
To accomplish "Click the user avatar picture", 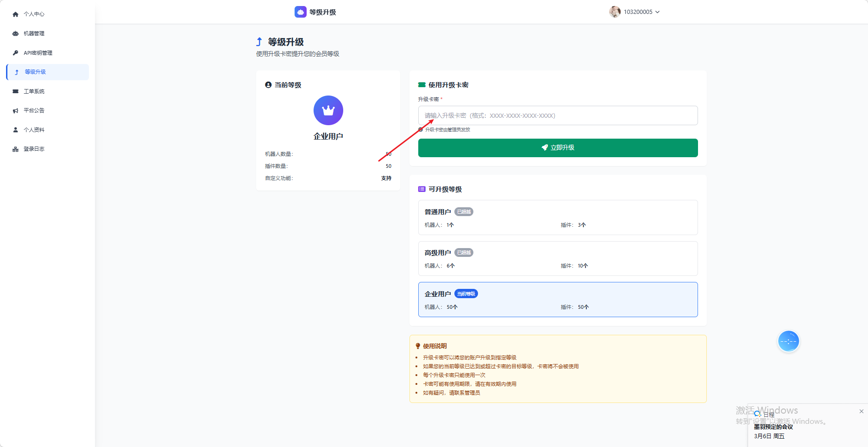I will pos(615,12).
